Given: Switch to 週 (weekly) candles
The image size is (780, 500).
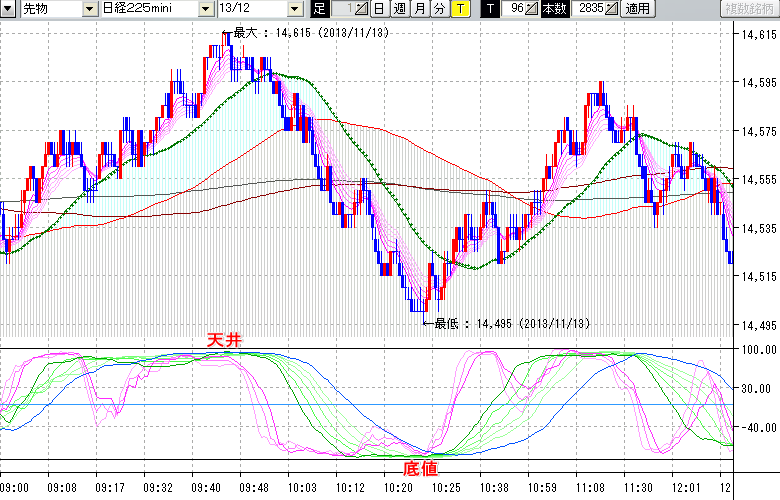Looking at the screenshot, I should (399, 9).
